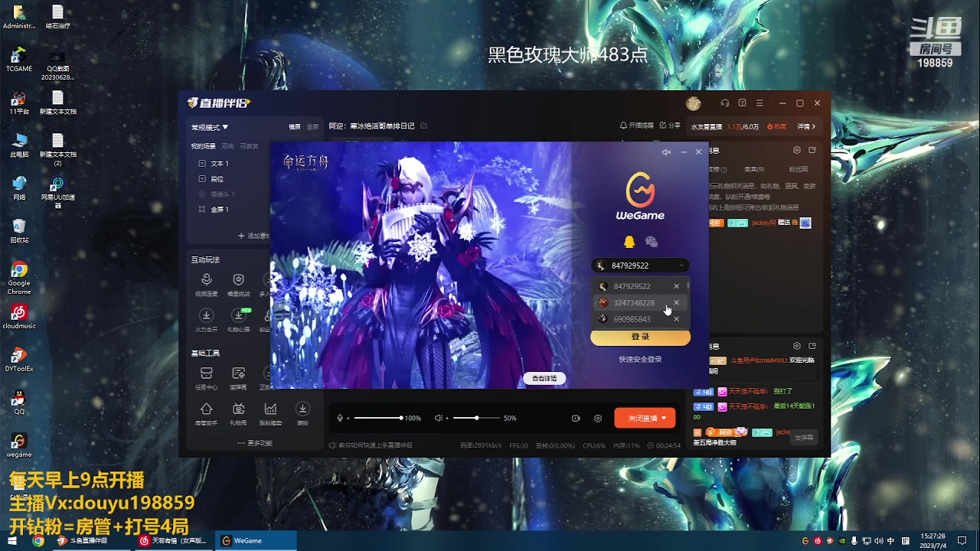Select the 火力全开 interactive tool
This screenshot has height=551, width=980.
click(207, 316)
